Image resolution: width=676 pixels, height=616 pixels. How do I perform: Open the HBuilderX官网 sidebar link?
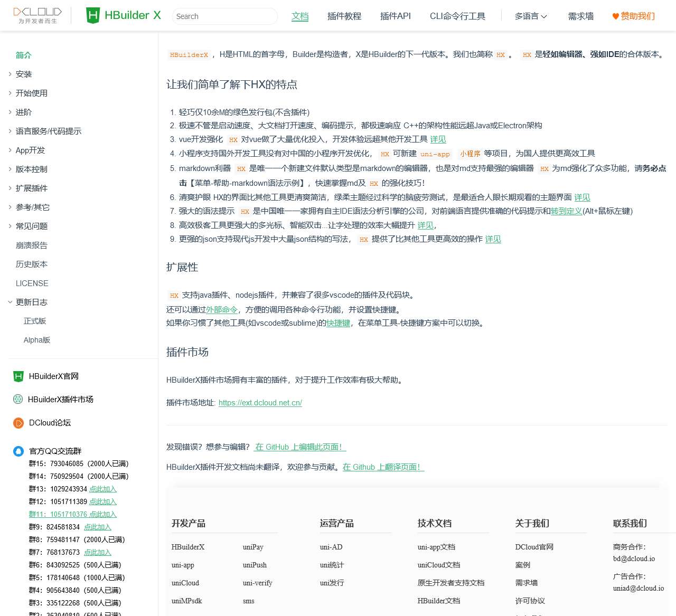(54, 376)
